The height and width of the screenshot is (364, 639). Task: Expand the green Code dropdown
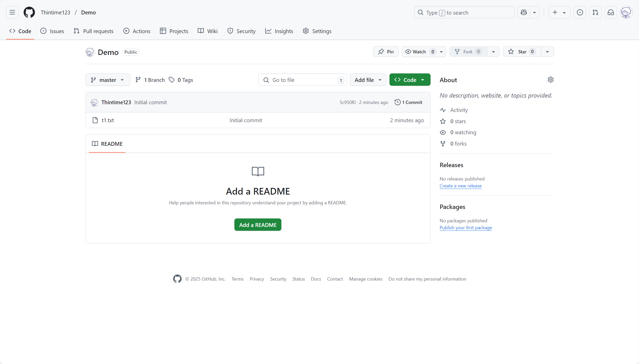pyautogui.click(x=410, y=80)
